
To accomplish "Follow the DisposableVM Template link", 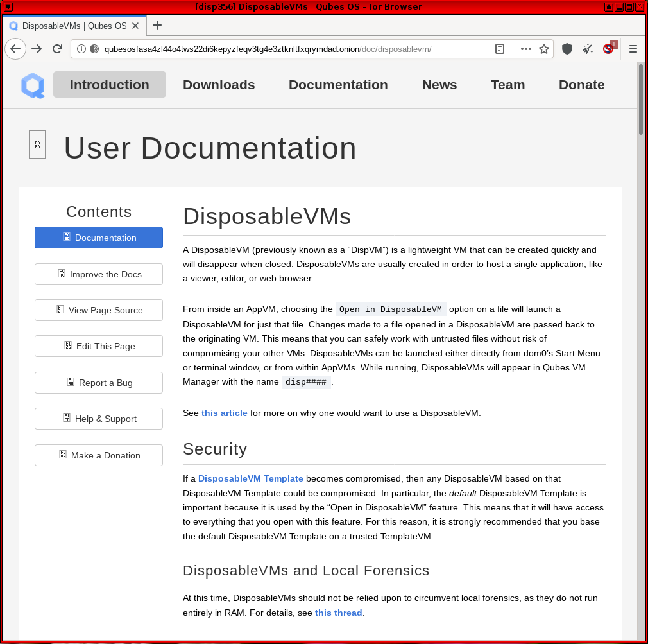I will click(x=250, y=478).
